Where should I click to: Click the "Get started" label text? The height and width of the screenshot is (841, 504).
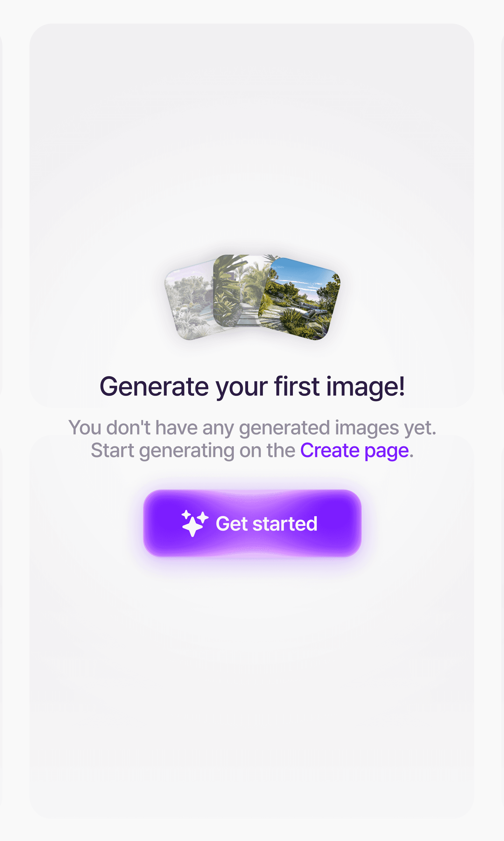267,523
